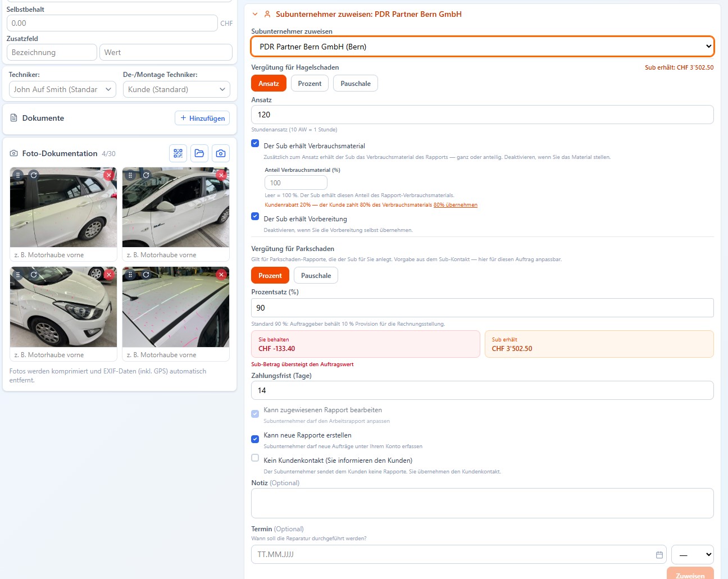Rotate the rear door side photo
This screenshot has height=579, width=728.
pos(34,175)
